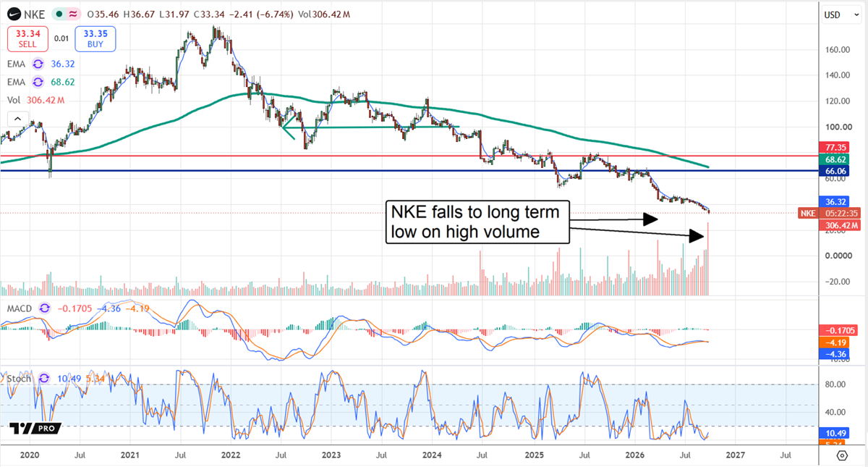Click the pink wavy data-mode icon
The height and width of the screenshot is (467, 868).
[73, 14]
